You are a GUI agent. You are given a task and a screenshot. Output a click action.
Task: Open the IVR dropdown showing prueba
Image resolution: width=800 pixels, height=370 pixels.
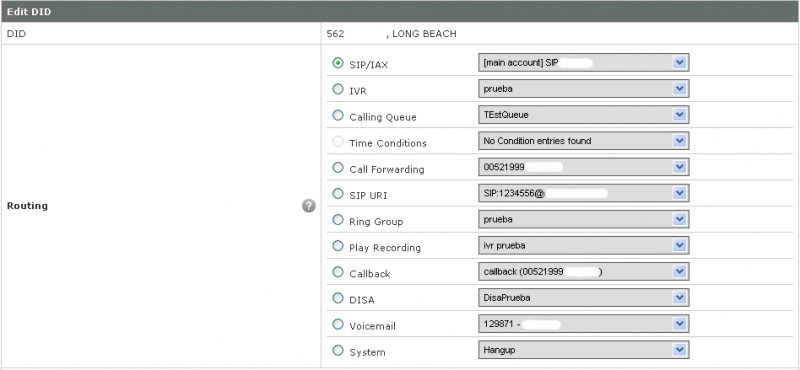584,89
